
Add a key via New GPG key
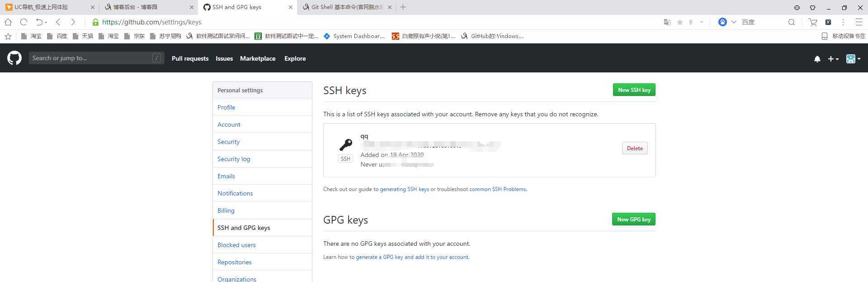(633, 219)
